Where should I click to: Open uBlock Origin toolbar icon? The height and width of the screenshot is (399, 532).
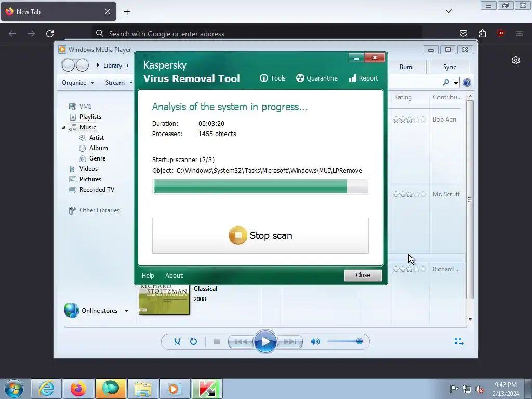pyautogui.click(x=500, y=33)
